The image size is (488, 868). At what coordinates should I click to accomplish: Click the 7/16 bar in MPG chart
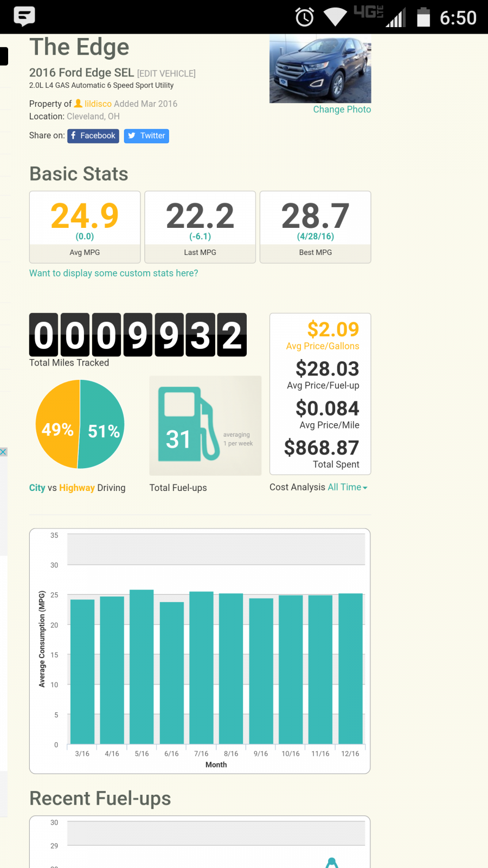click(x=201, y=668)
